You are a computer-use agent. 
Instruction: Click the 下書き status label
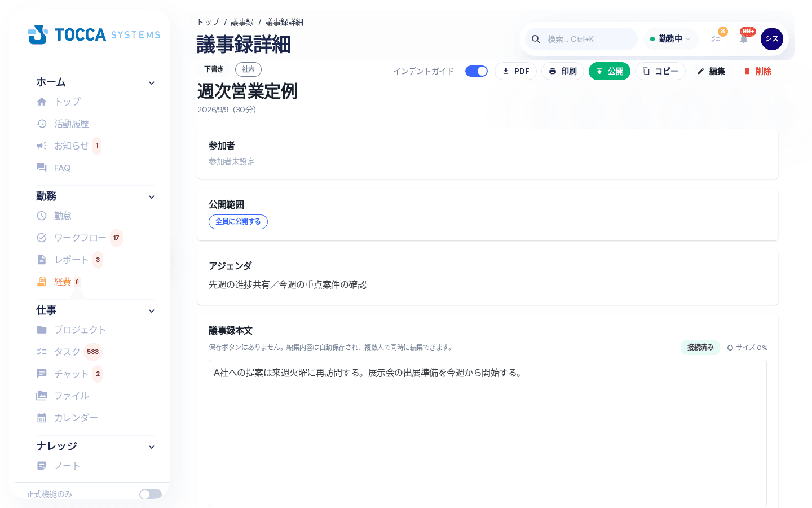[x=214, y=69]
